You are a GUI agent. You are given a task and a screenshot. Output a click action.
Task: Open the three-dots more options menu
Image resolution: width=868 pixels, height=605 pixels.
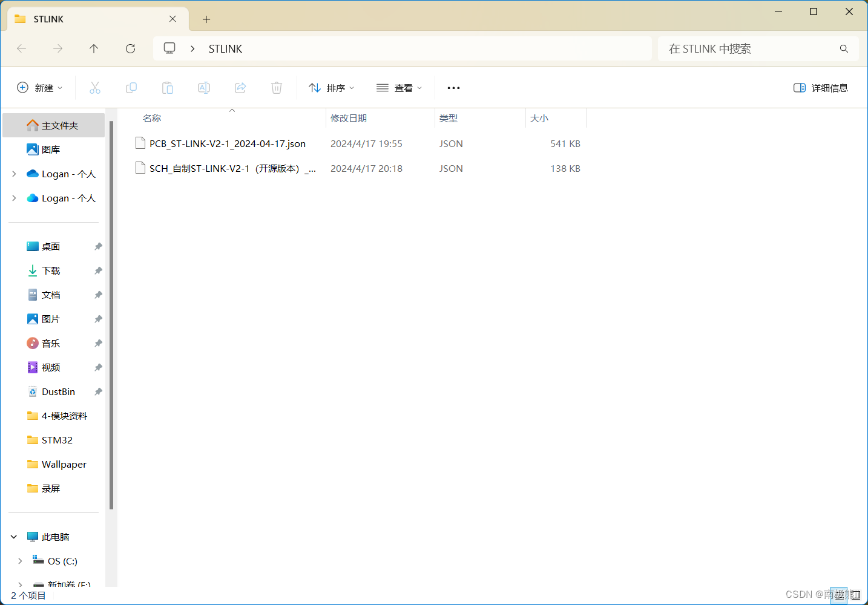[x=453, y=88]
